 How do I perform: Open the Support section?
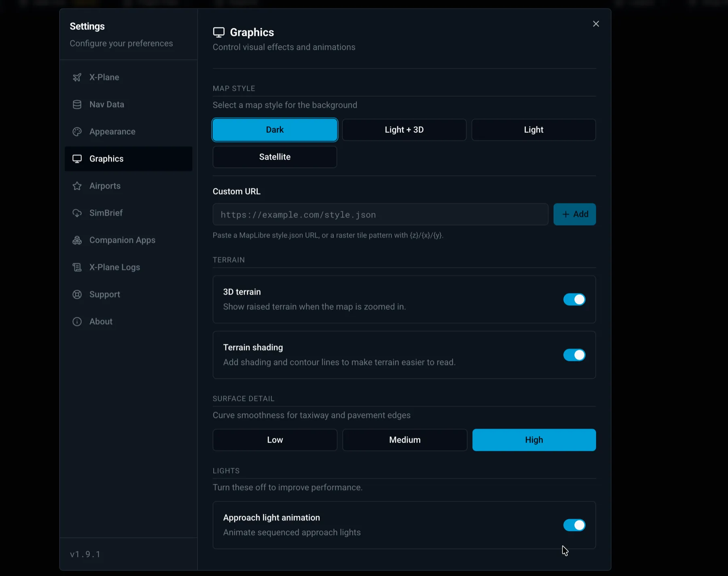click(128, 294)
